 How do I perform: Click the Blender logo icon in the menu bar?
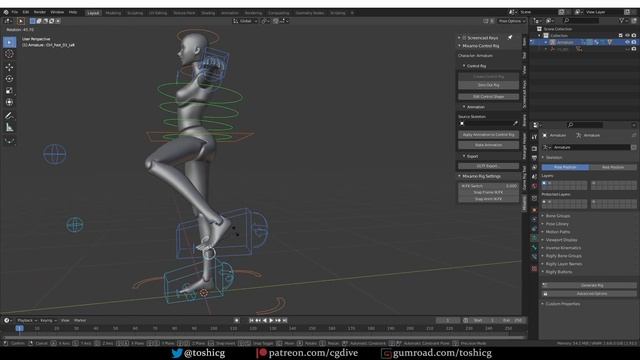(6, 12)
